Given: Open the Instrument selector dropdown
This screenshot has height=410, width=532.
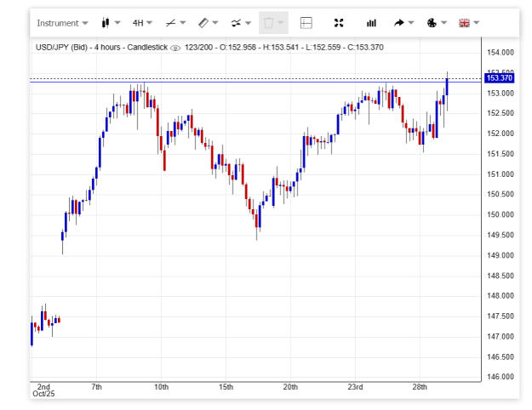Looking at the screenshot, I should [x=62, y=23].
